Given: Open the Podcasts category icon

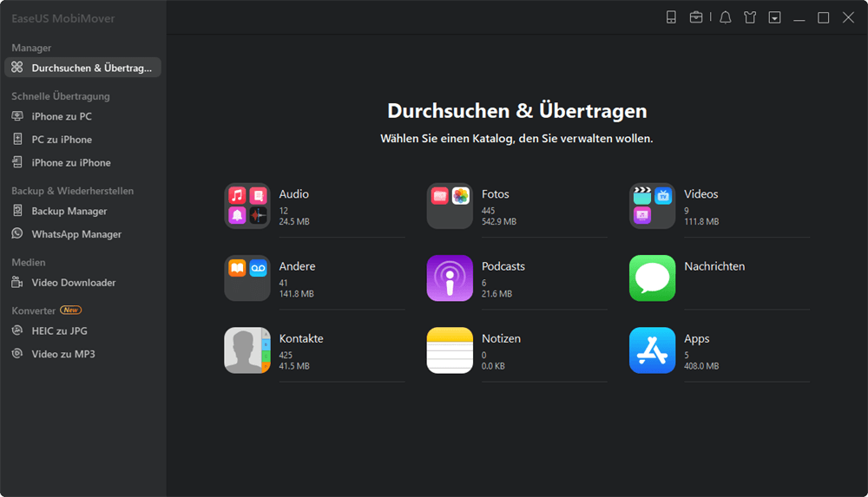Looking at the screenshot, I should coord(450,278).
